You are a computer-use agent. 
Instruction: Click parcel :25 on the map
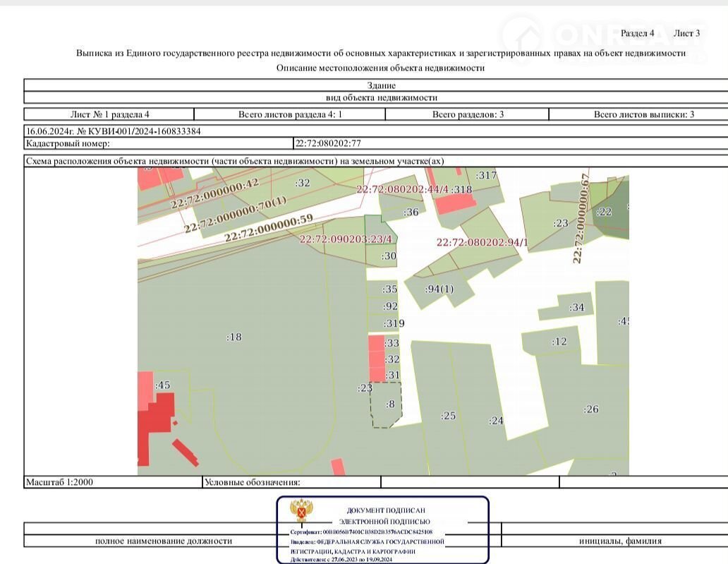[x=449, y=416]
